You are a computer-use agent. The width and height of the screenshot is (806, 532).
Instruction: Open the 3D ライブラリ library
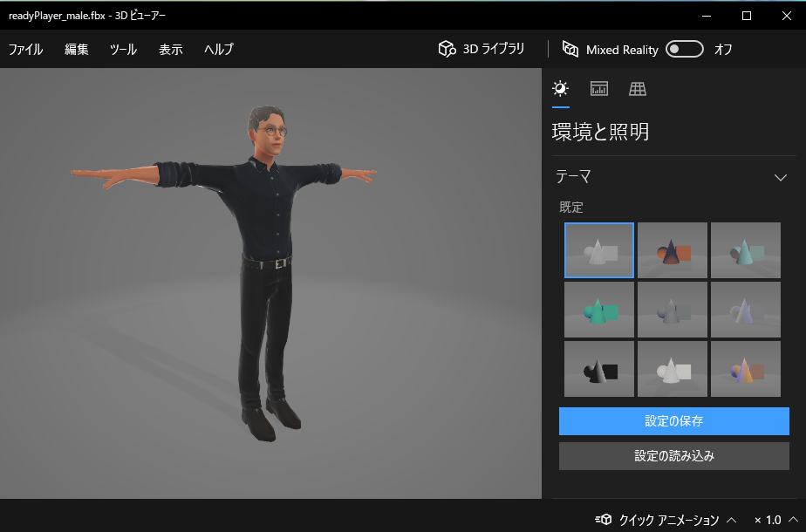click(482, 50)
